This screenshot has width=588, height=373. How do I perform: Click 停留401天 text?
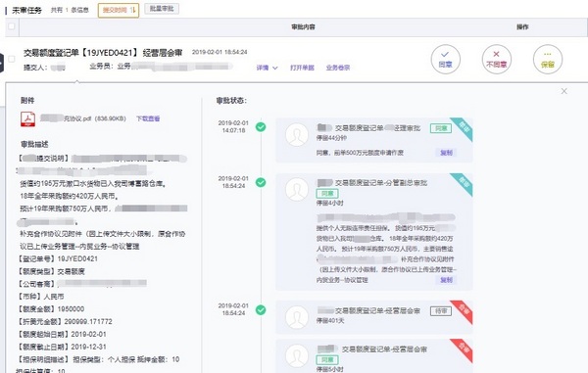coord(330,320)
